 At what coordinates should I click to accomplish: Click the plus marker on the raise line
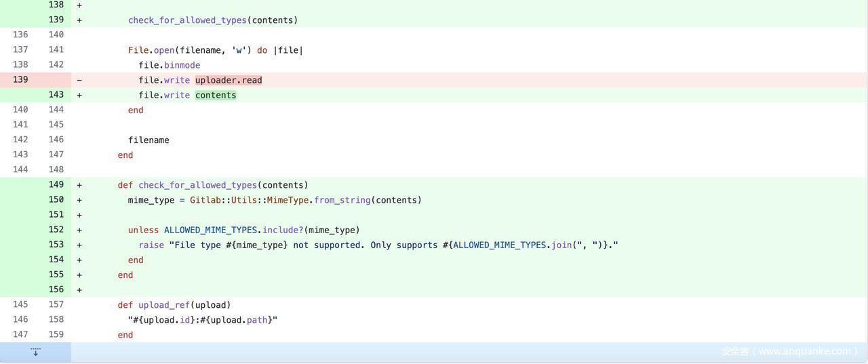click(x=79, y=245)
